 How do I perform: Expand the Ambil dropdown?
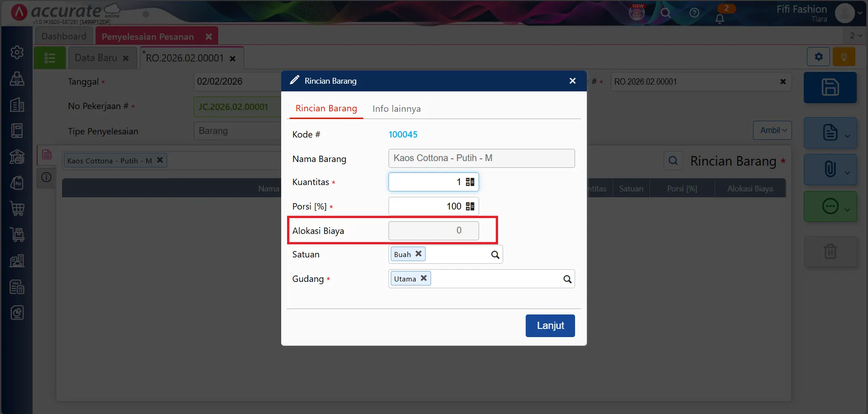772,130
